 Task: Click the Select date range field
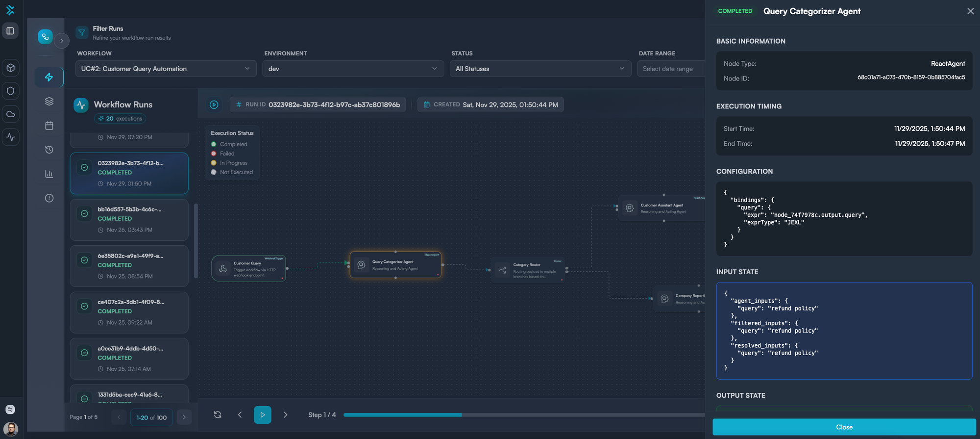pos(670,69)
